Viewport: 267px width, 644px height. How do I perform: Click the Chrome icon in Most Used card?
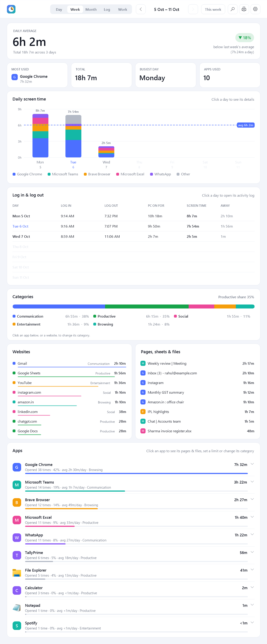(x=15, y=77)
